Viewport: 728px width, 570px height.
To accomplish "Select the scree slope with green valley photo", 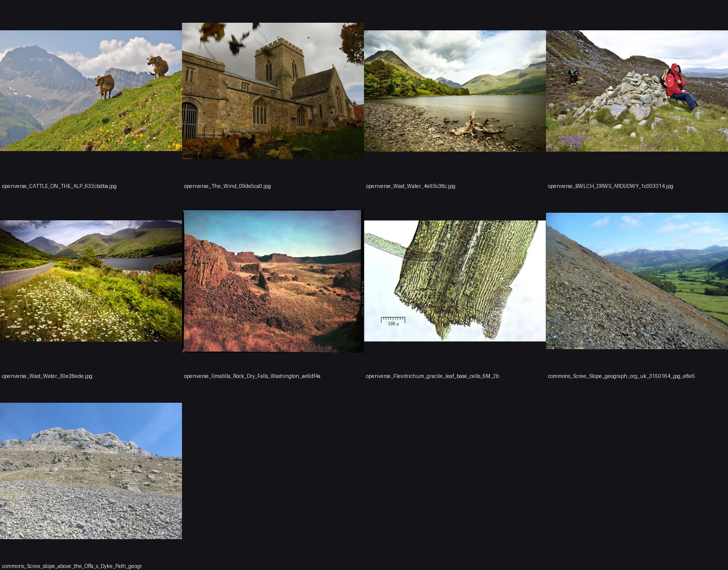I will tap(637, 281).
